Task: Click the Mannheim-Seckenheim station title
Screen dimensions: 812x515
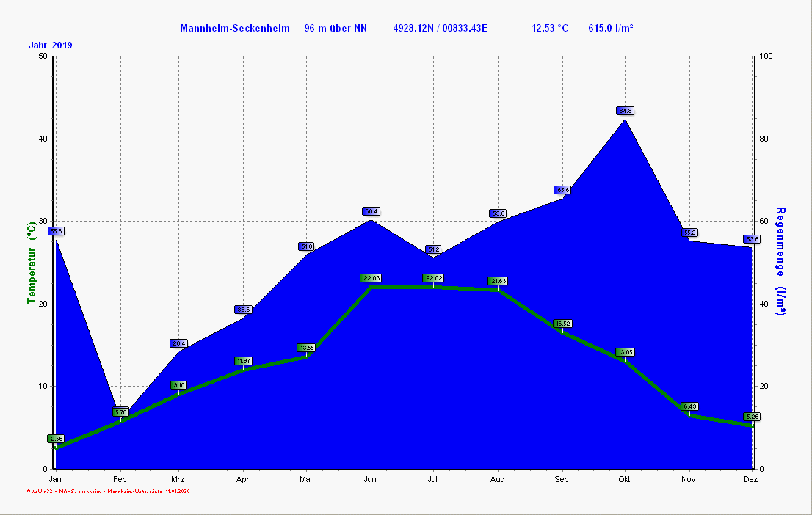Action: click(x=235, y=28)
